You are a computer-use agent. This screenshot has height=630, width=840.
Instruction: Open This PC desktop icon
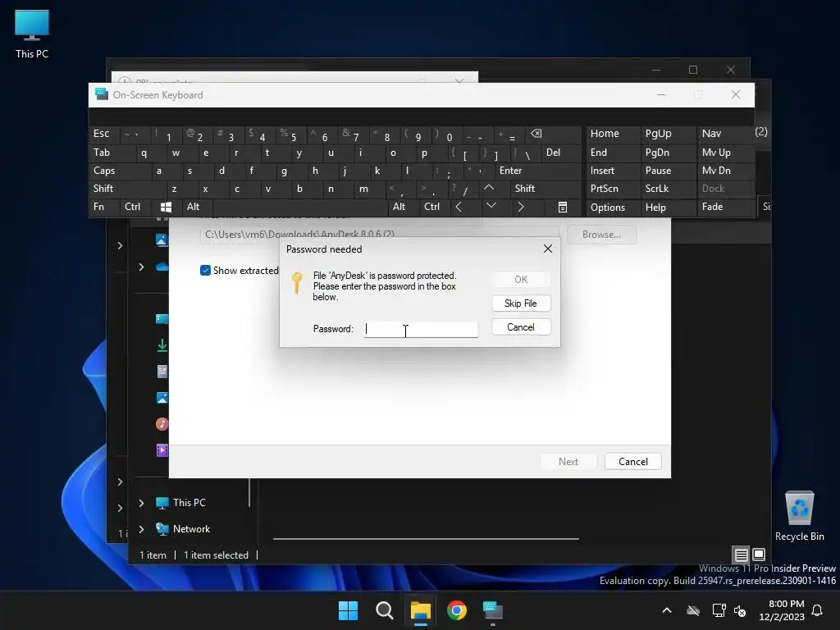pos(32,33)
